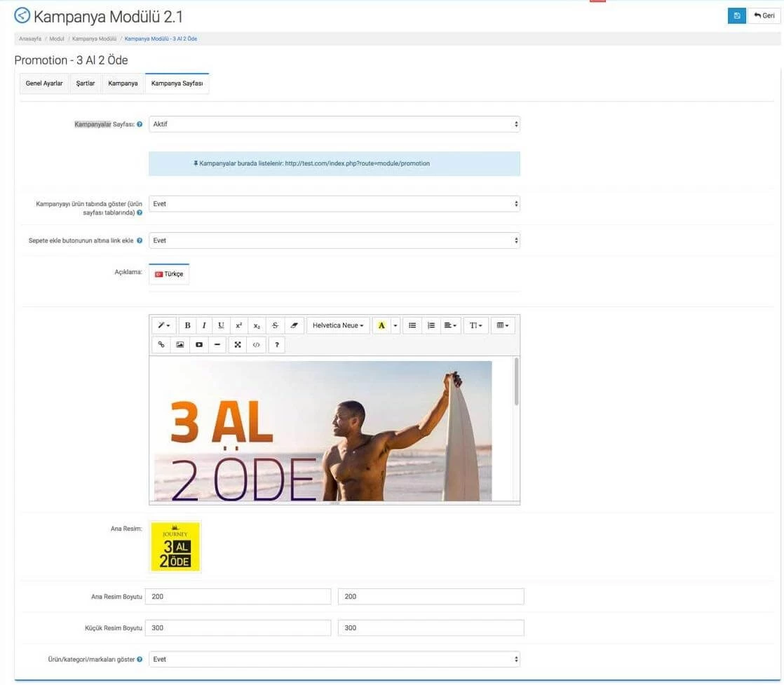Click the Ana Resim thumbnail image
This screenshot has height=685, width=784.
[175, 547]
